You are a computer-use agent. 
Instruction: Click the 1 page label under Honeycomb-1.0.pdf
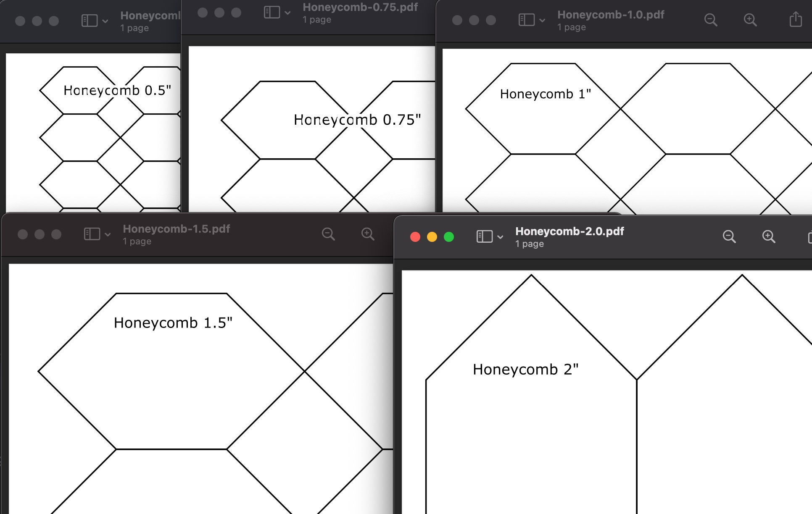click(572, 27)
